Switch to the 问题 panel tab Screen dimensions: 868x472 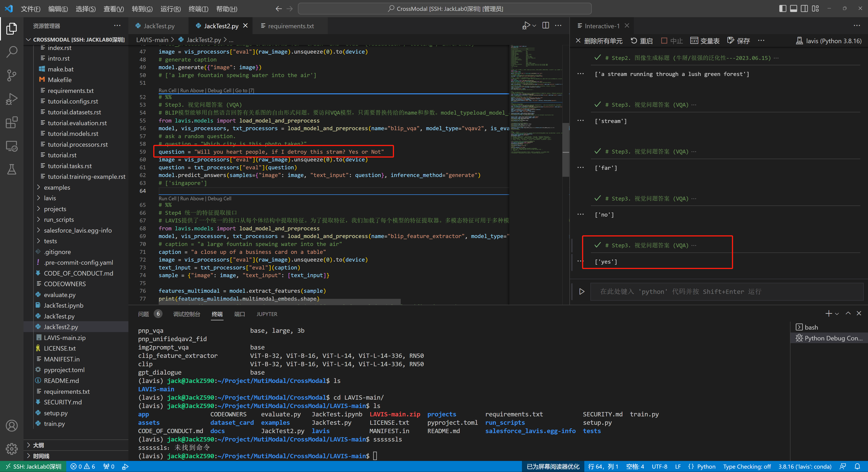coord(143,314)
